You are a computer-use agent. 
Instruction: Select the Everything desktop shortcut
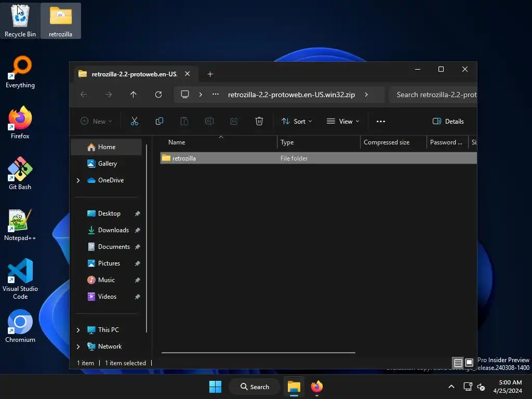(20, 72)
